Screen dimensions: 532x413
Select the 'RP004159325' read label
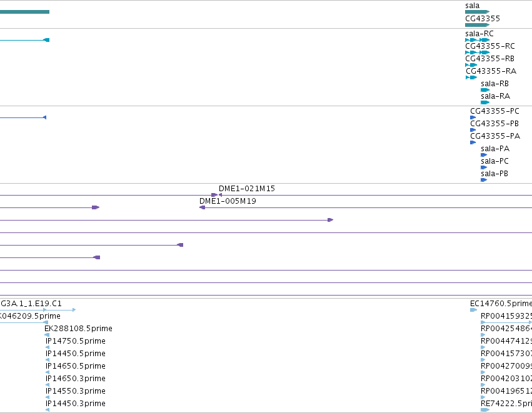click(x=506, y=316)
